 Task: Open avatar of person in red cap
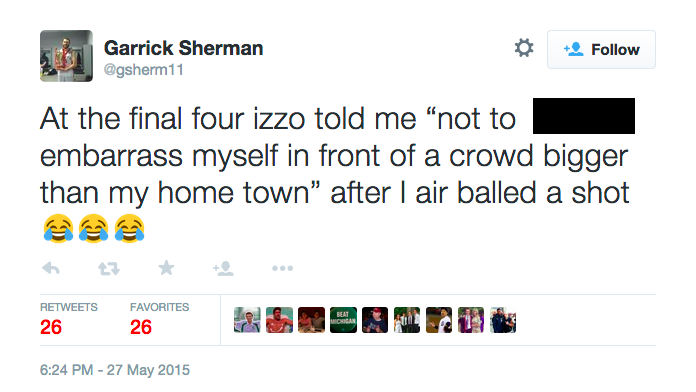pos(375,320)
